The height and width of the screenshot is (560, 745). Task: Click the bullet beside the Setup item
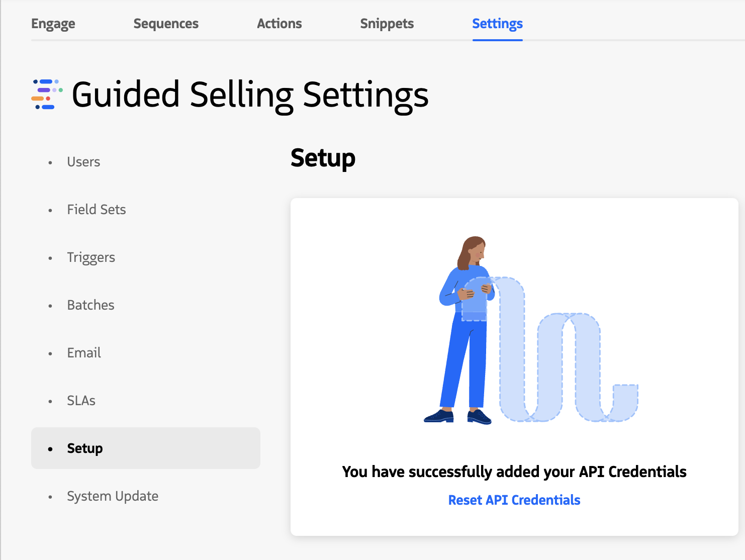[x=50, y=448]
